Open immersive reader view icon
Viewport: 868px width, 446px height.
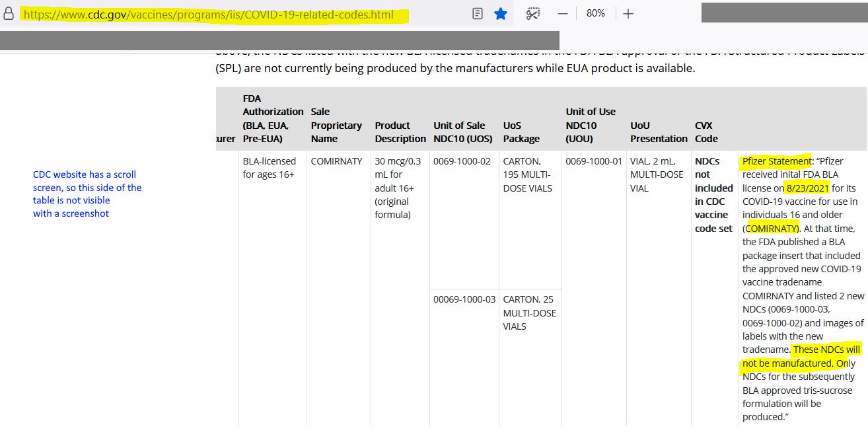(x=478, y=13)
